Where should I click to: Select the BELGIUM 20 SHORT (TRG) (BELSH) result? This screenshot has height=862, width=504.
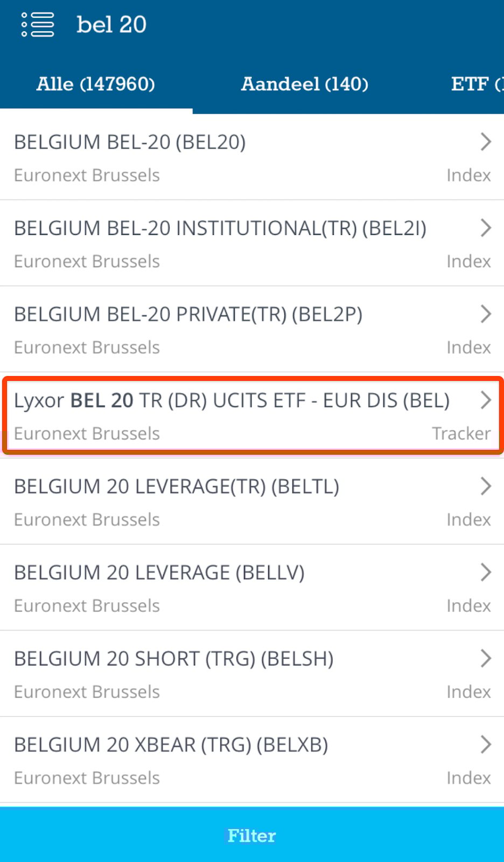(x=215, y=674)
